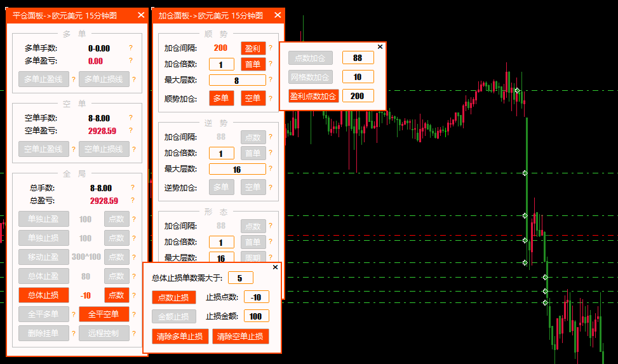
Task: Select the 盈利点数加仓 option
Action: point(312,96)
